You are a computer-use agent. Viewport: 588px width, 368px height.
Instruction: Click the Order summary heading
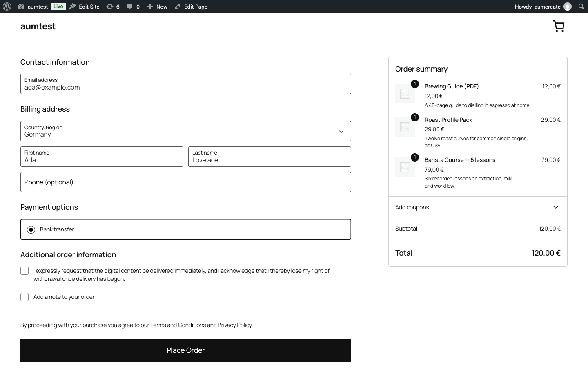pyautogui.click(x=421, y=69)
